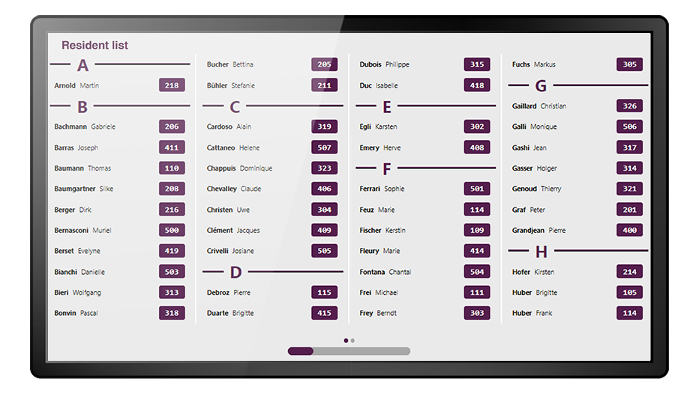Click the letter D section header
Image resolution: width=690 pixels, height=399 pixels.
coord(236,272)
